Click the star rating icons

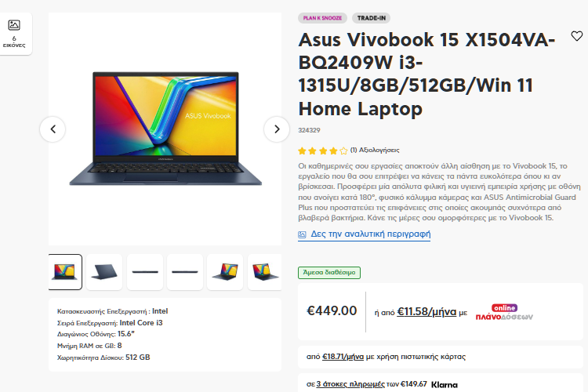click(322, 151)
